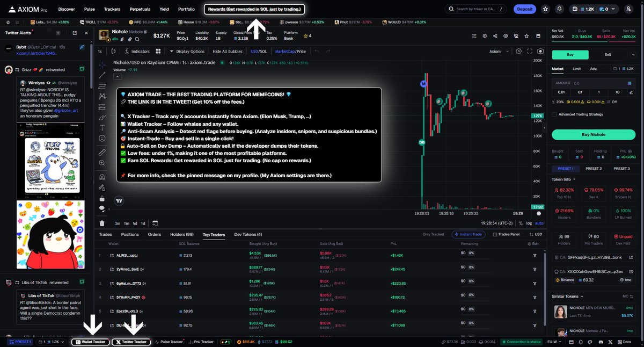Open Twitter Tracker in bottom bar
This screenshot has height=347, width=644.
[x=131, y=342]
